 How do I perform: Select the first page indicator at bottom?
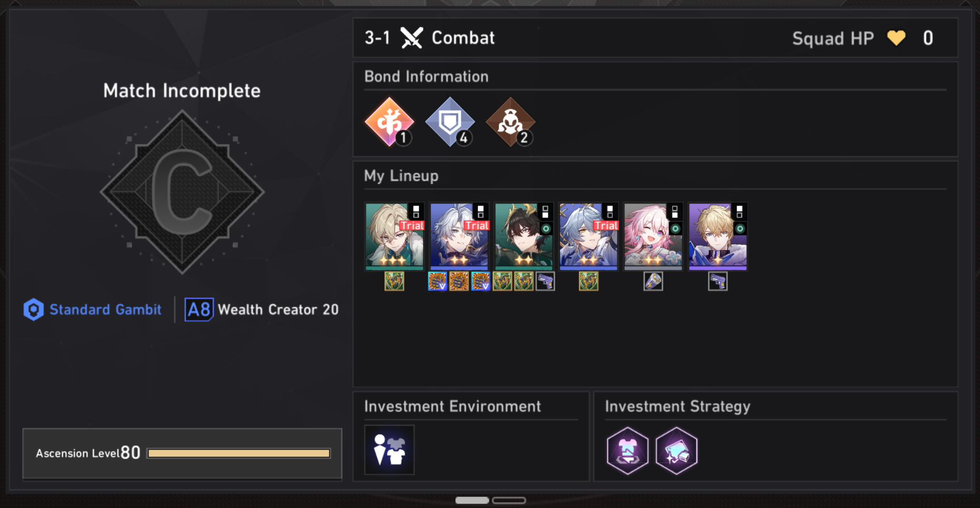pyautogui.click(x=472, y=500)
